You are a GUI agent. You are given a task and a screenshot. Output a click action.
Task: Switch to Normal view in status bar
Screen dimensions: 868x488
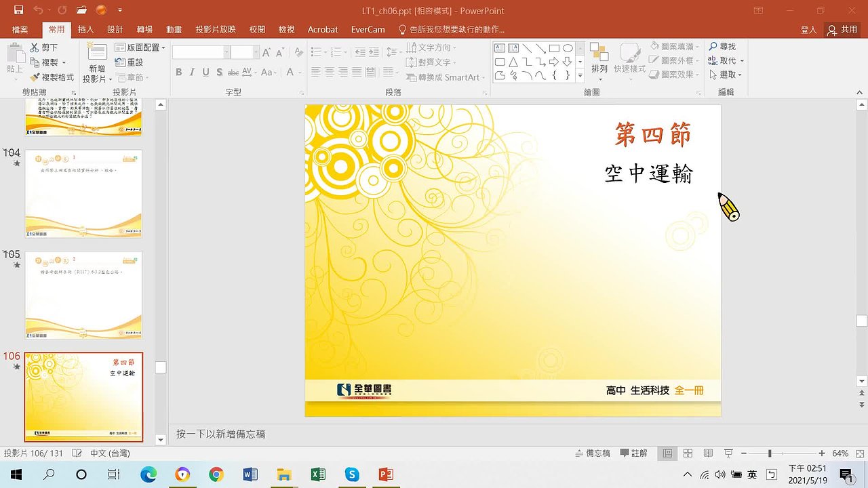click(x=668, y=453)
